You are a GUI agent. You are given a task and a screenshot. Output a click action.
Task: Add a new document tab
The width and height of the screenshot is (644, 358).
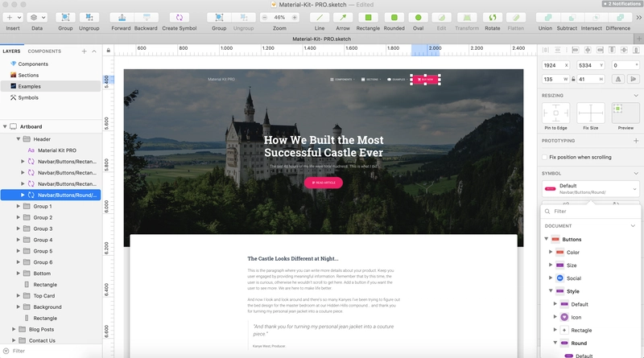point(638,39)
